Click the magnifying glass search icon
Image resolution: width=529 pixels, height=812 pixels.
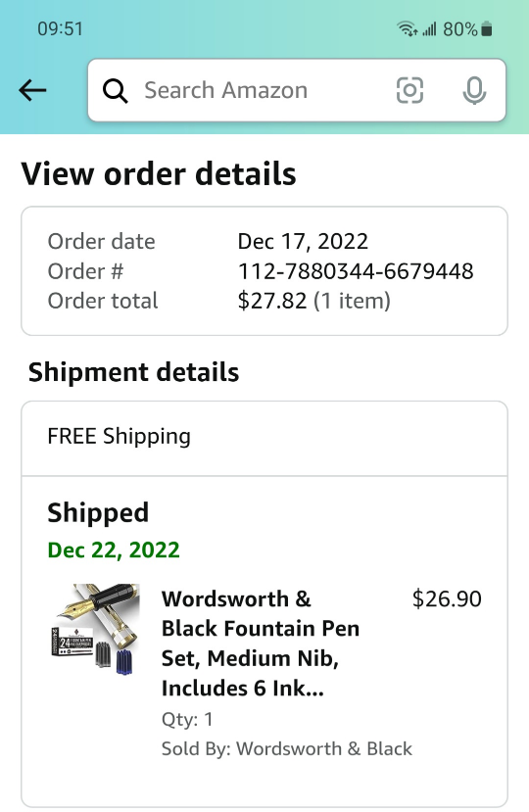point(115,91)
